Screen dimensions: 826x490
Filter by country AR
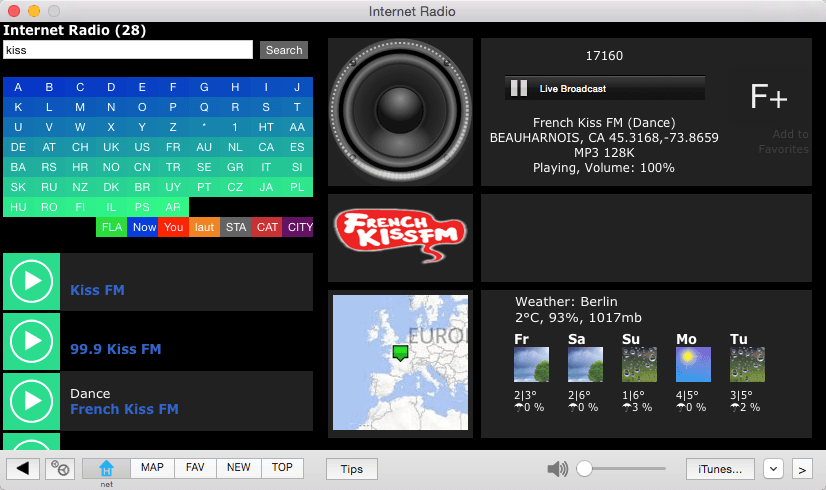(x=173, y=208)
